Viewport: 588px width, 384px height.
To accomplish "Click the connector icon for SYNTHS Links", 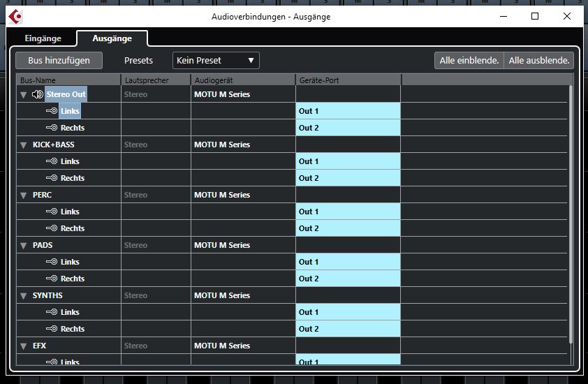I will pos(51,312).
